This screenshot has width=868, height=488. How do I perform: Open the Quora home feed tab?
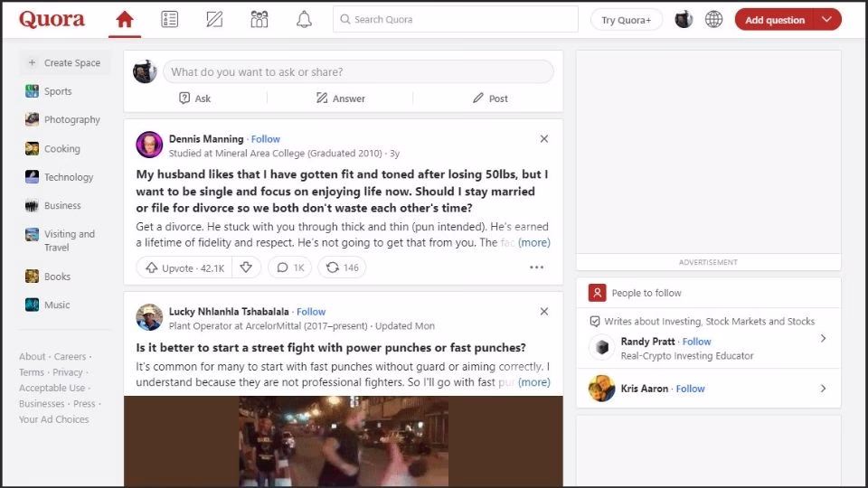coord(125,19)
